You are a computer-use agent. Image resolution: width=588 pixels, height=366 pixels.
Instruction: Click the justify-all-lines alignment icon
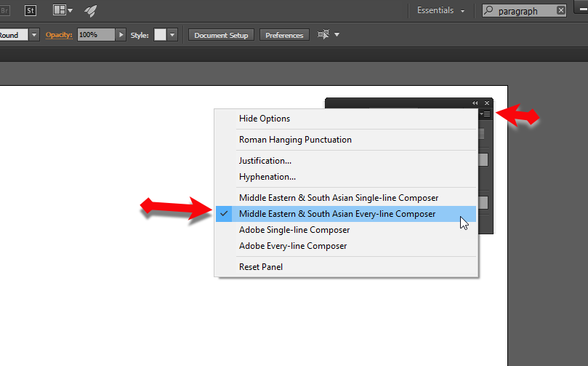click(483, 134)
